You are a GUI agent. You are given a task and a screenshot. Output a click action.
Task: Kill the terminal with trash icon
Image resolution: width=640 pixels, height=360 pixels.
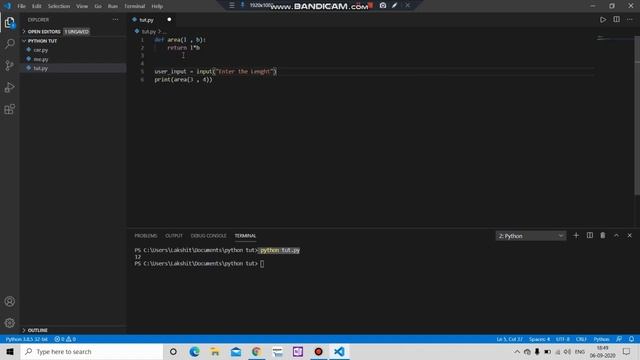[x=602, y=236]
